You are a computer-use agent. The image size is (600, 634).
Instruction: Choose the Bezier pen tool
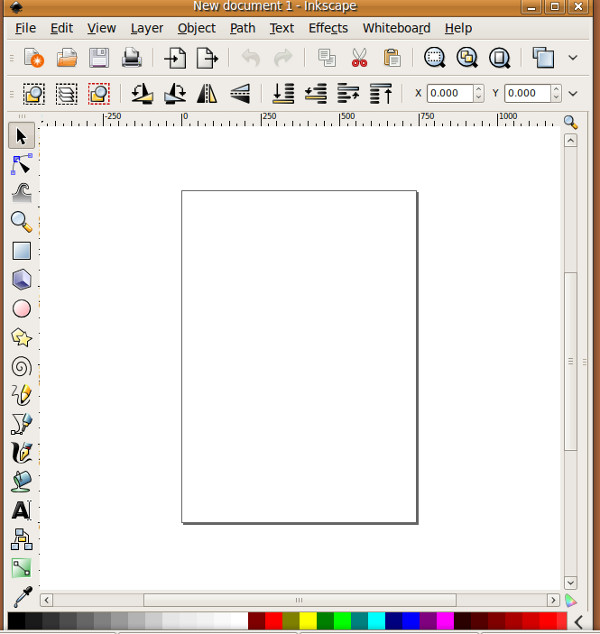point(21,424)
